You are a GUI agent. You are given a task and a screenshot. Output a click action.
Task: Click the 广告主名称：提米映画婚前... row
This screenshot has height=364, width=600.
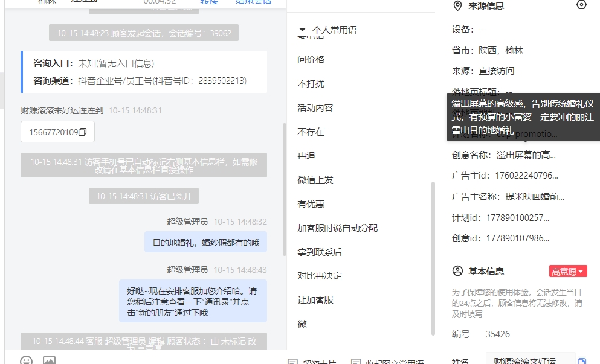click(x=508, y=197)
